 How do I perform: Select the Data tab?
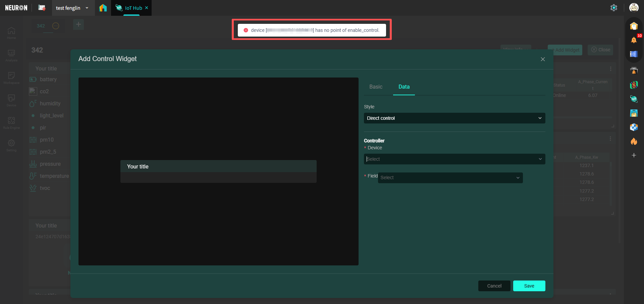pos(404,87)
